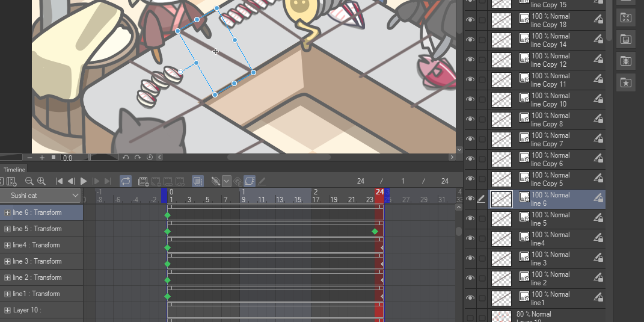Image resolution: width=644 pixels, height=322 pixels.
Task: Click the canvas horizontal scrollbar thumb
Action: (x=279, y=157)
